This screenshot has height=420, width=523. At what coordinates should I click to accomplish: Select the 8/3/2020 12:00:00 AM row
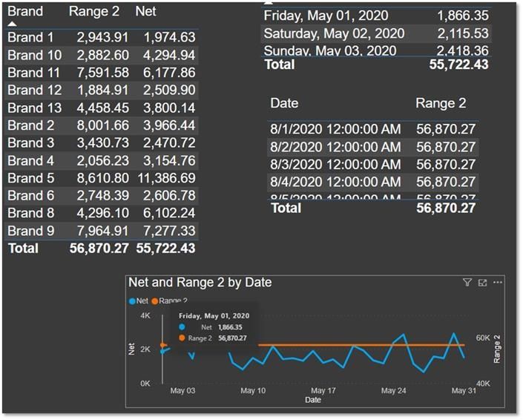coord(373,165)
